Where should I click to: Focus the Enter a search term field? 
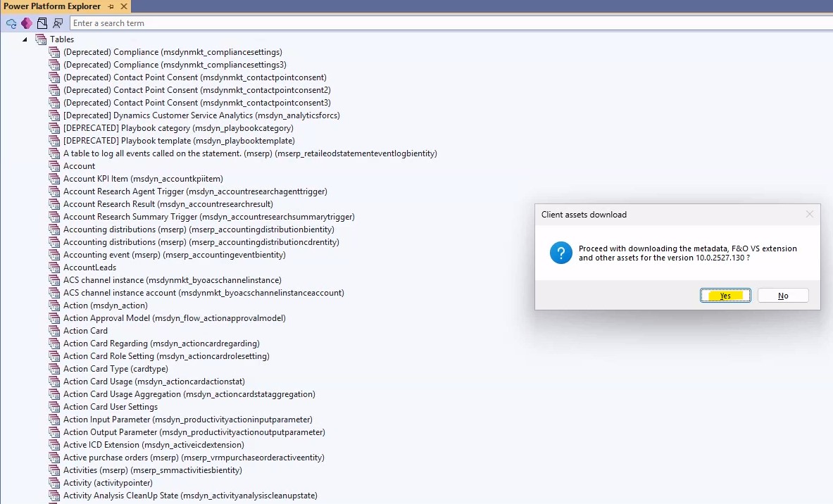coord(451,23)
